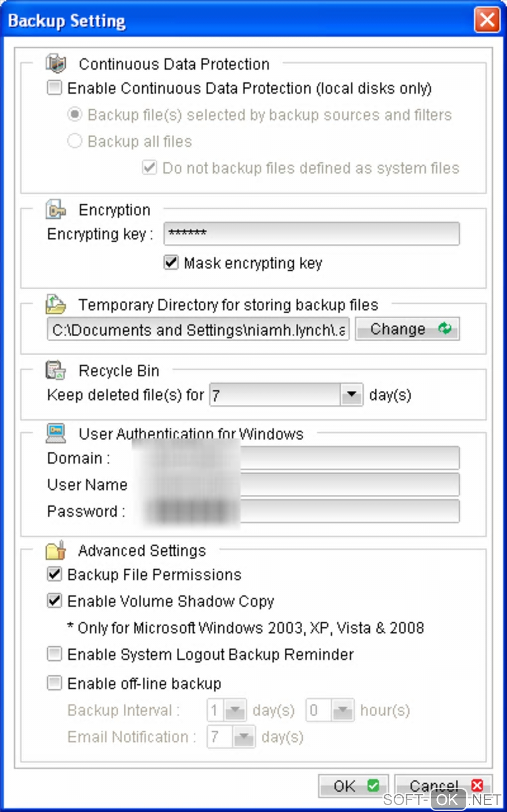Enable System Logout Backup Reminder

pos(54,654)
